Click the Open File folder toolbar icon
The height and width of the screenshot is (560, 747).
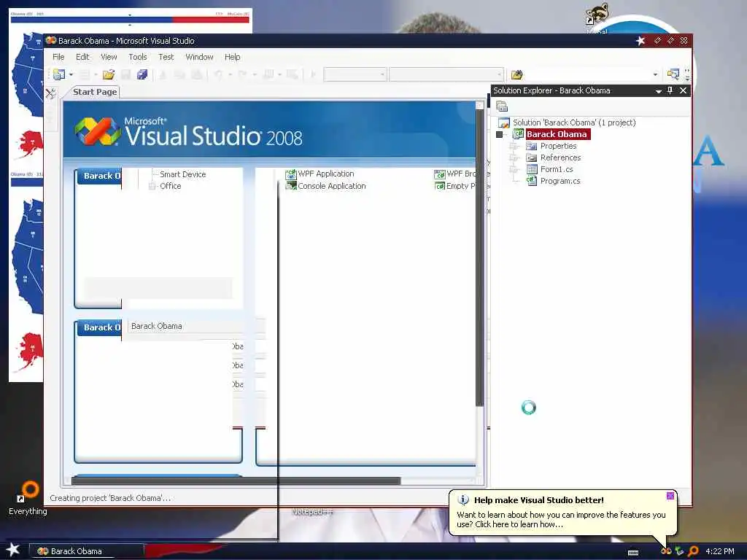click(x=109, y=74)
